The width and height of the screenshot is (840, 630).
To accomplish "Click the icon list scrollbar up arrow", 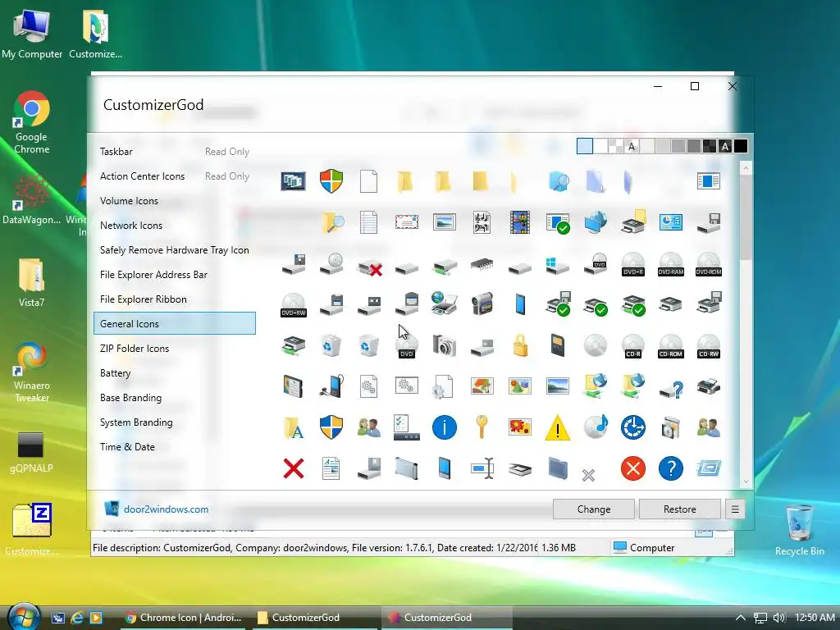I will pyautogui.click(x=746, y=168).
